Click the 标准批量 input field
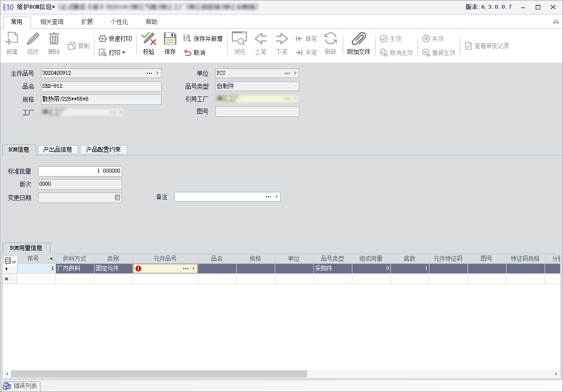The image size is (563, 392). click(80, 171)
